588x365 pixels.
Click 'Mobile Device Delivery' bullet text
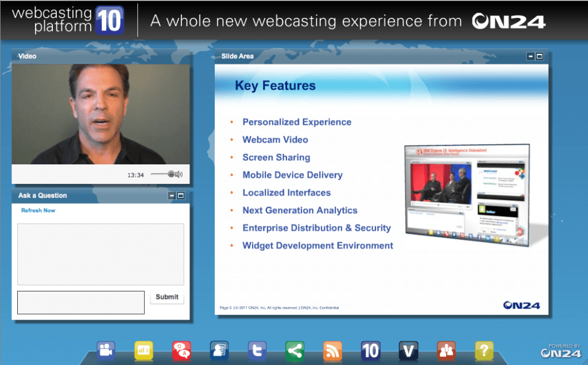point(292,175)
